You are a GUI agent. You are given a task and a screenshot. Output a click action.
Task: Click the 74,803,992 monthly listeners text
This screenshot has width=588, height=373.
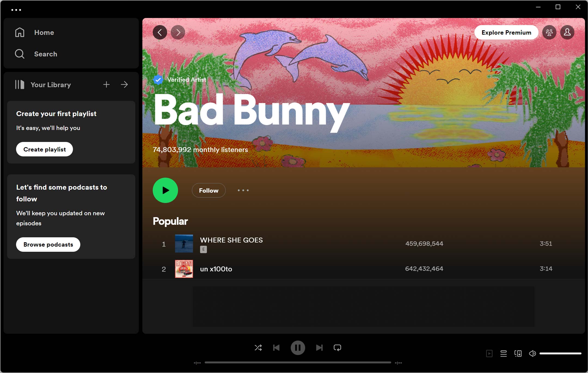click(200, 150)
